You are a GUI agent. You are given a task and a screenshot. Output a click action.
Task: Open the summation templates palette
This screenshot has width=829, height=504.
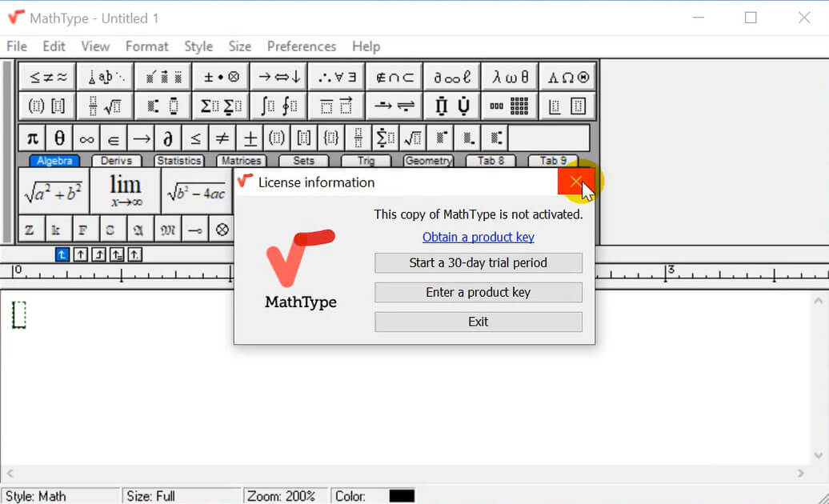click(221, 106)
